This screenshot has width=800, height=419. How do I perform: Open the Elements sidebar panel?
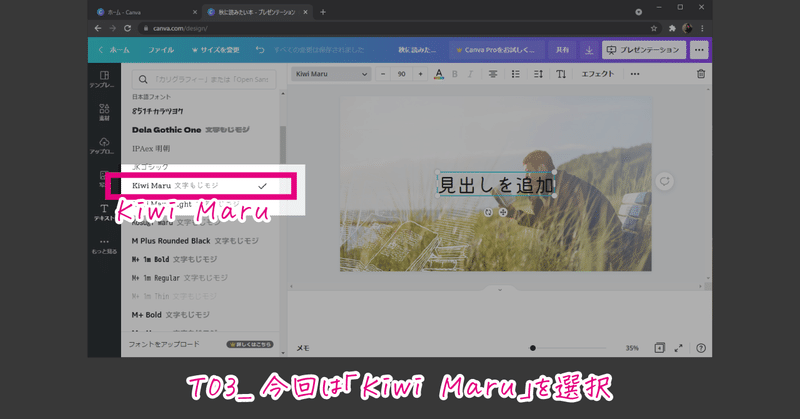pos(104,112)
